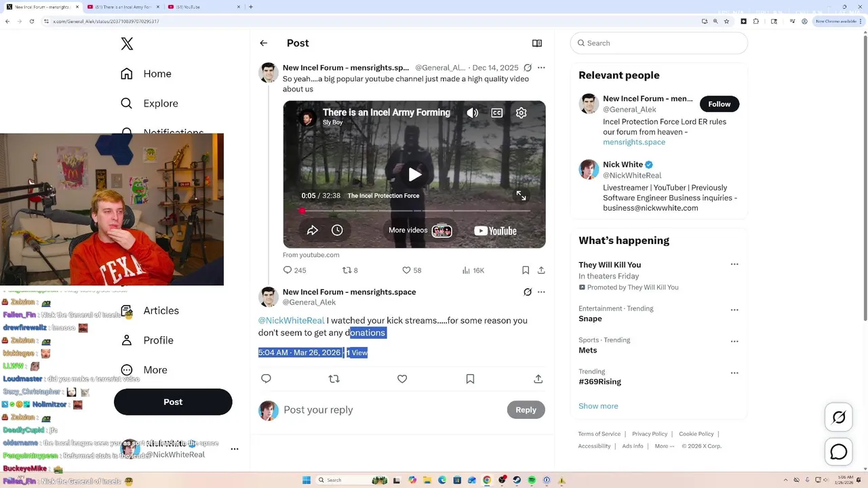Open options for #369Rising trend

(x=734, y=373)
